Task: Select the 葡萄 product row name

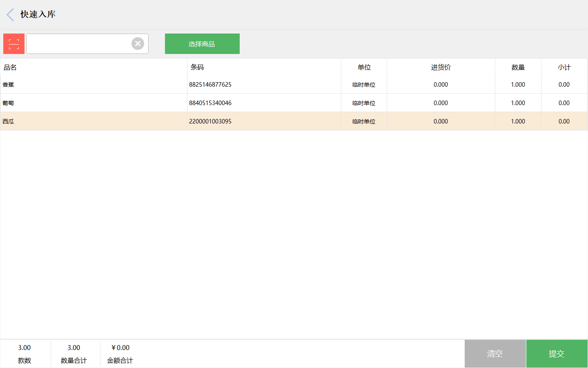Action: [x=8, y=103]
